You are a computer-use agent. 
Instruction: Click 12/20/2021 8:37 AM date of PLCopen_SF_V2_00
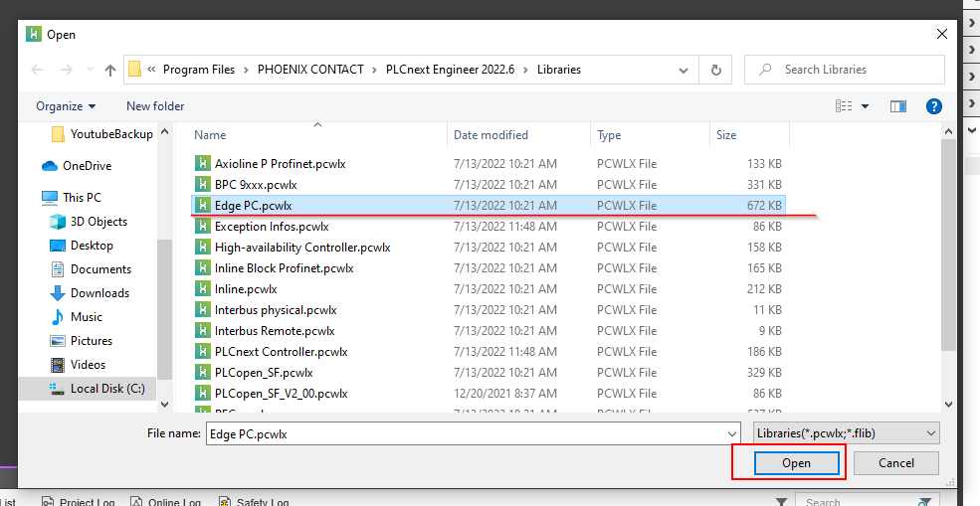coord(505,394)
